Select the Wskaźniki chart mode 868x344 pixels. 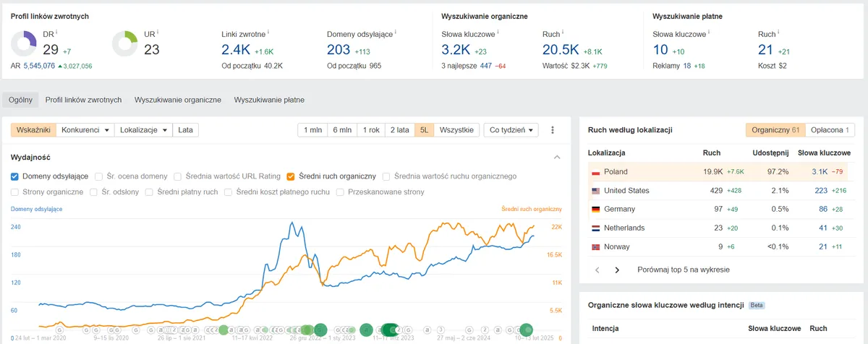point(33,130)
